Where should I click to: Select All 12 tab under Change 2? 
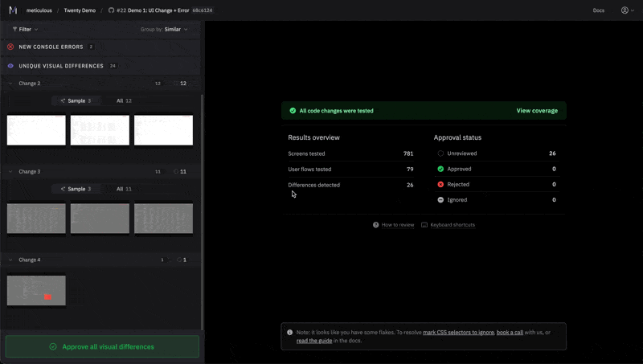tap(124, 100)
